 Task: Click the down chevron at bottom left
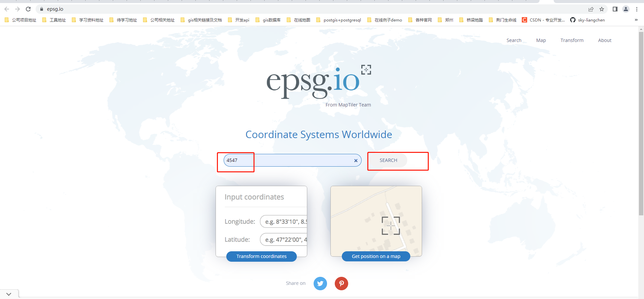[9, 294]
